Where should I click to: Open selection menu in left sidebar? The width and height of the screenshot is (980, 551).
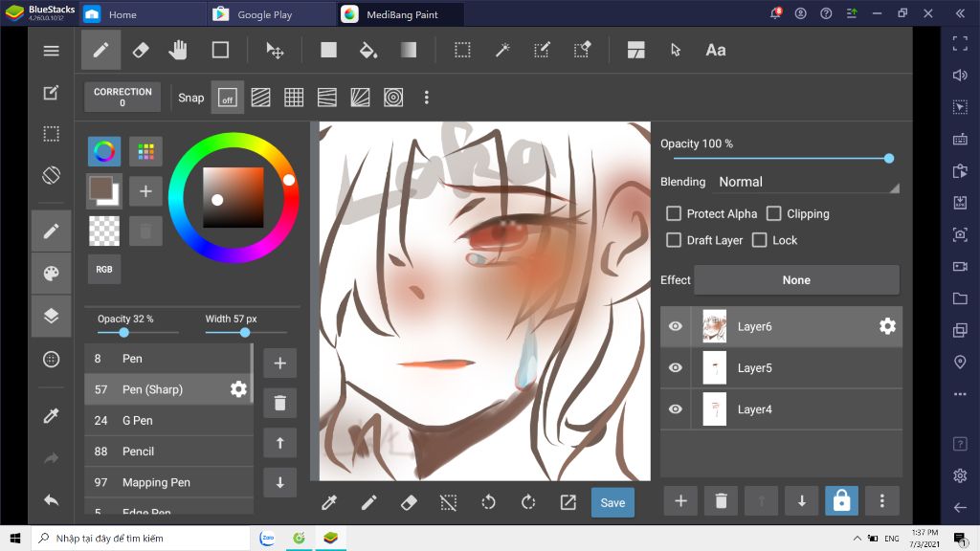coord(52,134)
